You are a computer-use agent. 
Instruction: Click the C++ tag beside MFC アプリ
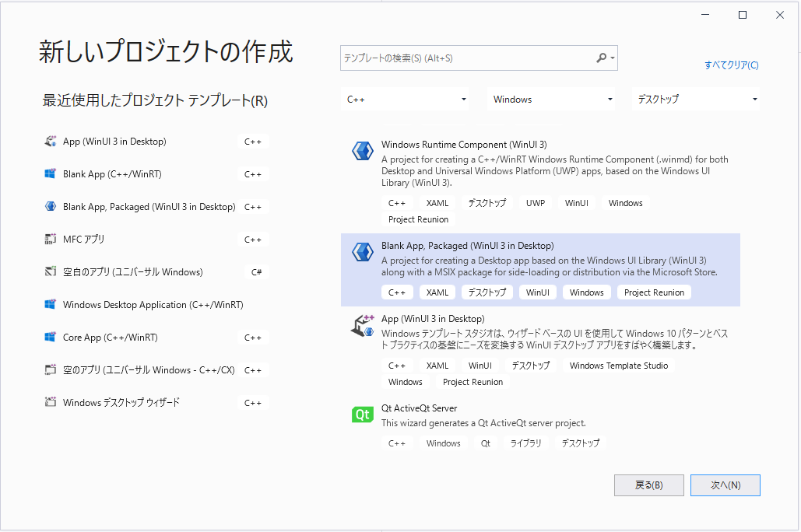(x=253, y=240)
